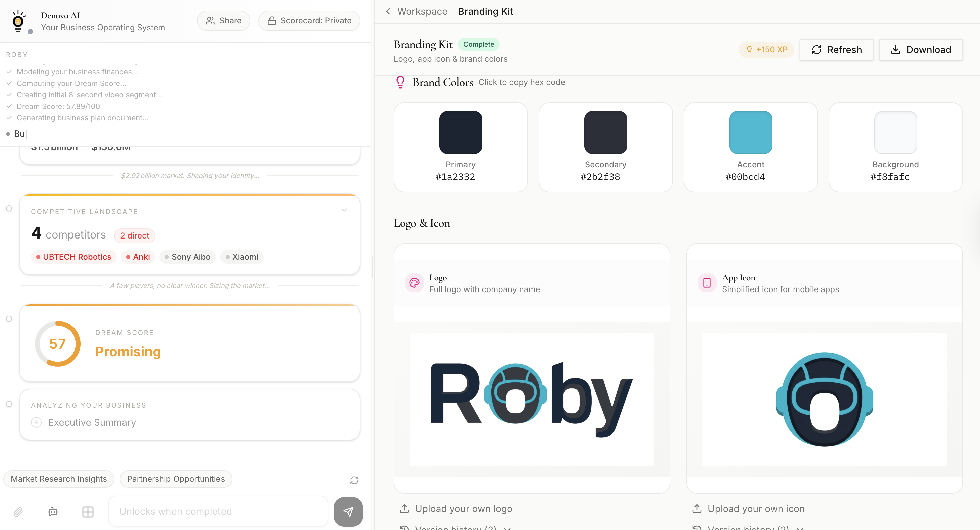This screenshot has width=980, height=530.
Task: Click the refresh suggestions icon
Action: click(354, 480)
